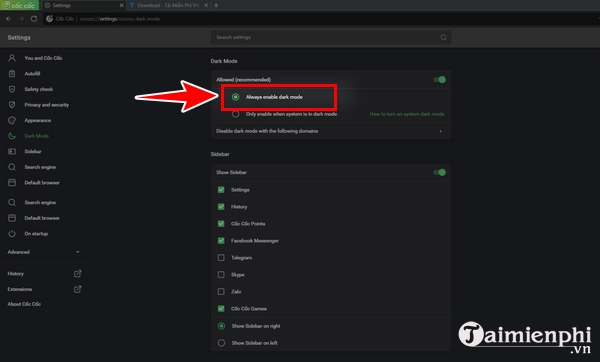600x362 pixels.
Task: Go forward with the forward arrow
Action: tap(21, 19)
